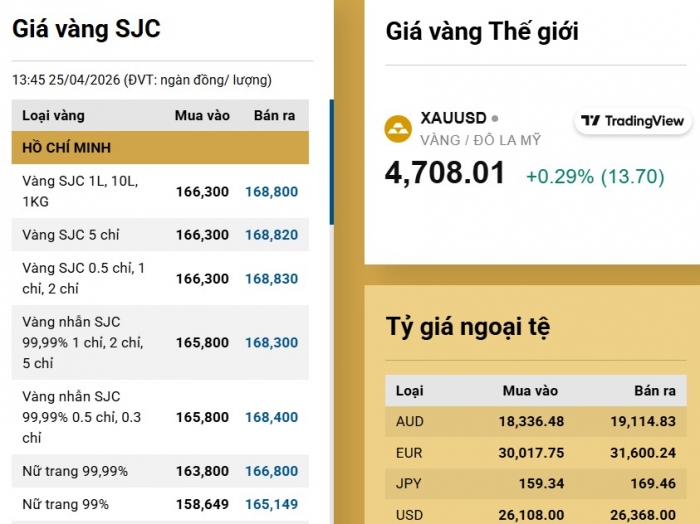Click the "Loại vàng" column header
This screenshot has width=700, height=524.
click(54, 116)
